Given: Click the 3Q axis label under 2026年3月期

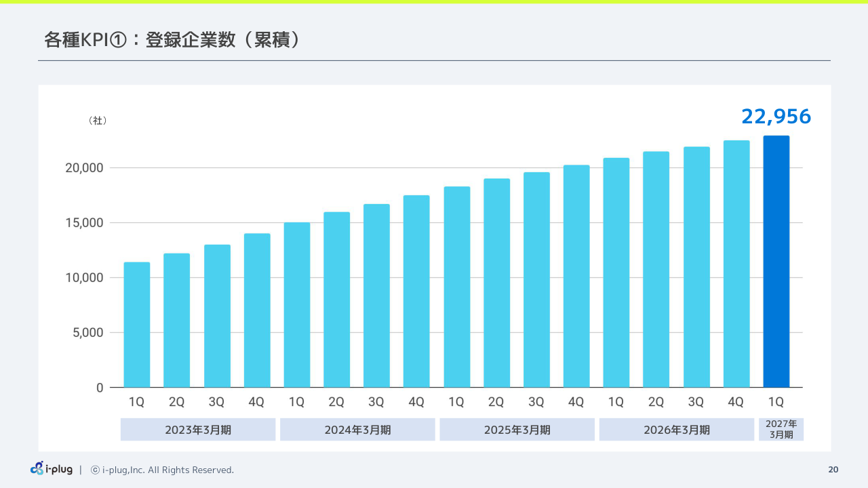Looking at the screenshot, I should (x=696, y=402).
